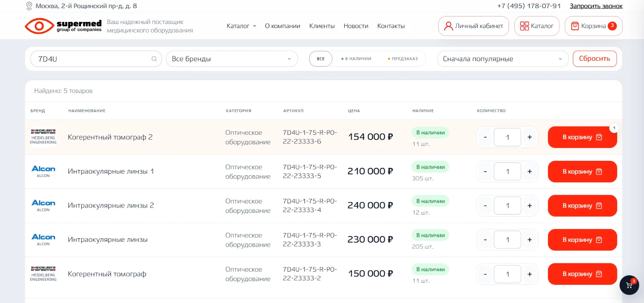Go to Клиенты menu item
The height and width of the screenshot is (303, 644).
tap(322, 26)
